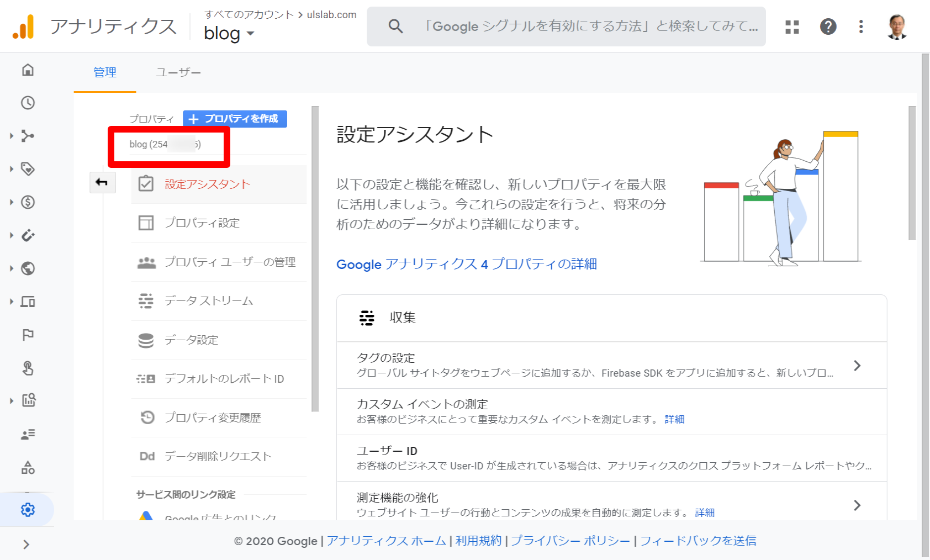The image size is (930, 560).
Task: Open Google アナリティクス 4 プロパティの詳細 link
Action: click(x=467, y=264)
